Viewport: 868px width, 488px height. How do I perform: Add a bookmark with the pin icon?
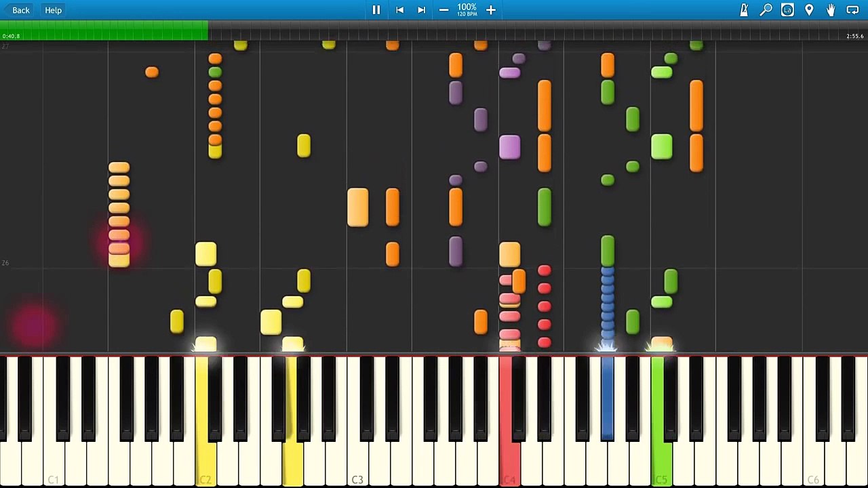tap(809, 10)
